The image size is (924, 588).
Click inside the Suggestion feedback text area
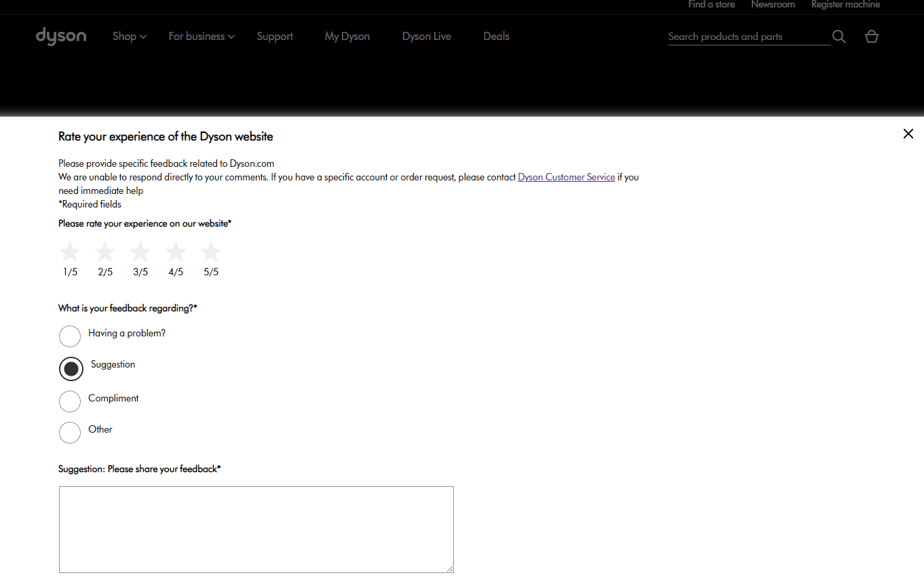click(256, 530)
